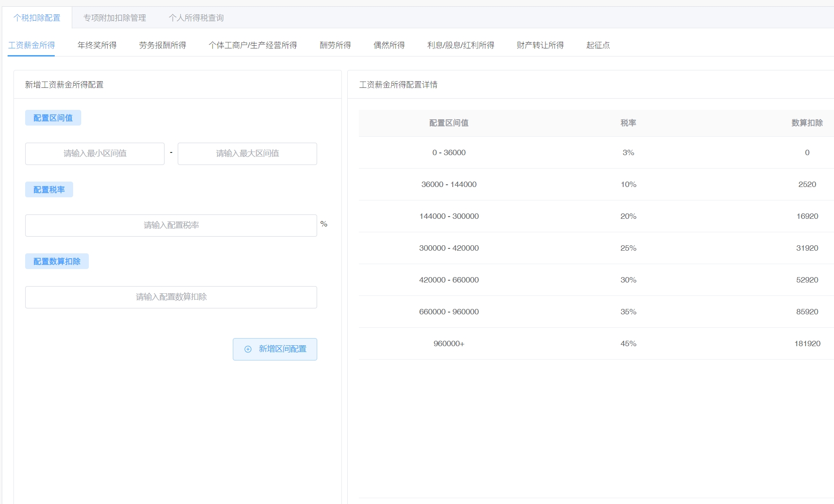Select the 36000 - 144000 table row
This screenshot has height=504, width=834.
click(449, 184)
